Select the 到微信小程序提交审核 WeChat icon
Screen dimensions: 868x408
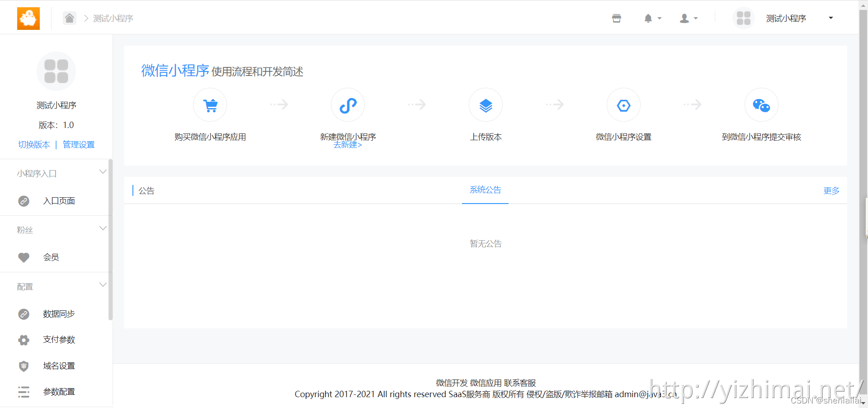761,104
